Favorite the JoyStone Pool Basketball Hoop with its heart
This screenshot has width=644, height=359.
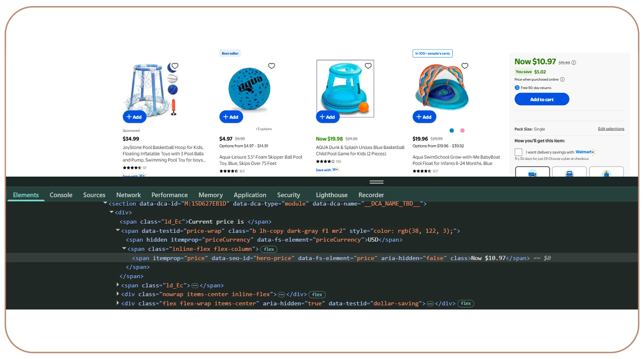pyautogui.click(x=175, y=66)
